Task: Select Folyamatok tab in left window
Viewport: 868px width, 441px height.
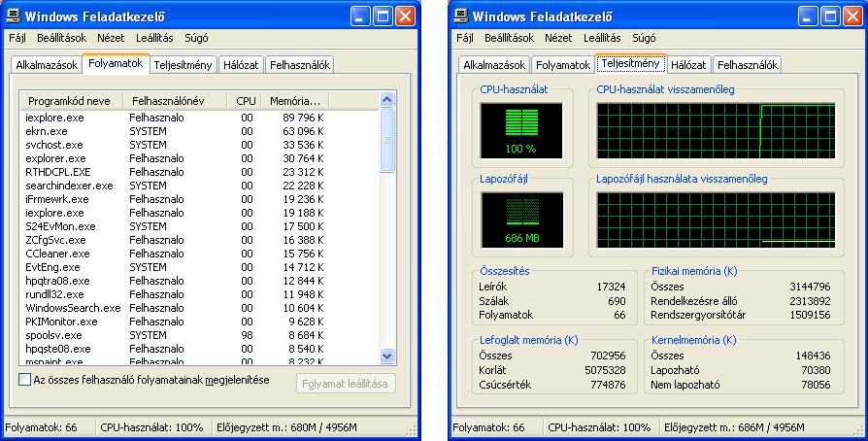Action: (116, 64)
